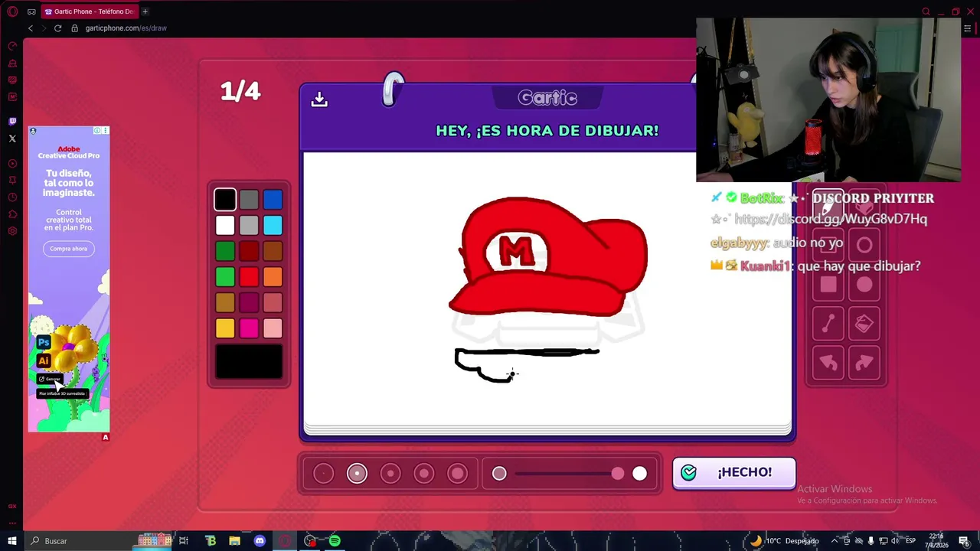Pick the salmon color swatch

tap(273, 303)
